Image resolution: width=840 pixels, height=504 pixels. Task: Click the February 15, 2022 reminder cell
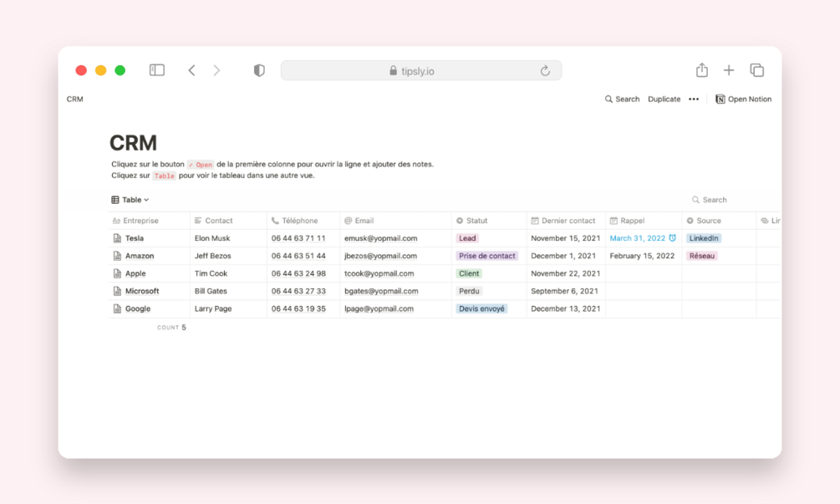click(642, 256)
